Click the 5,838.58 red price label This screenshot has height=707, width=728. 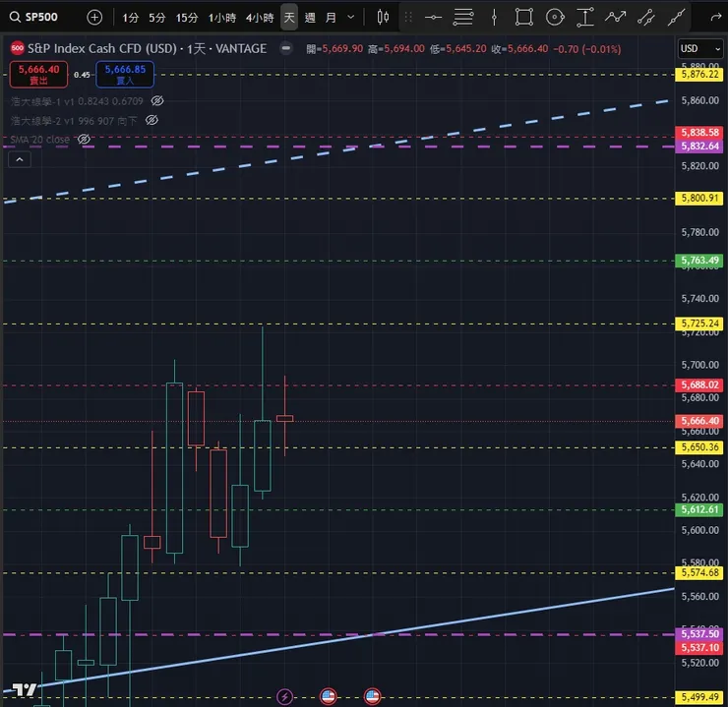[699, 133]
